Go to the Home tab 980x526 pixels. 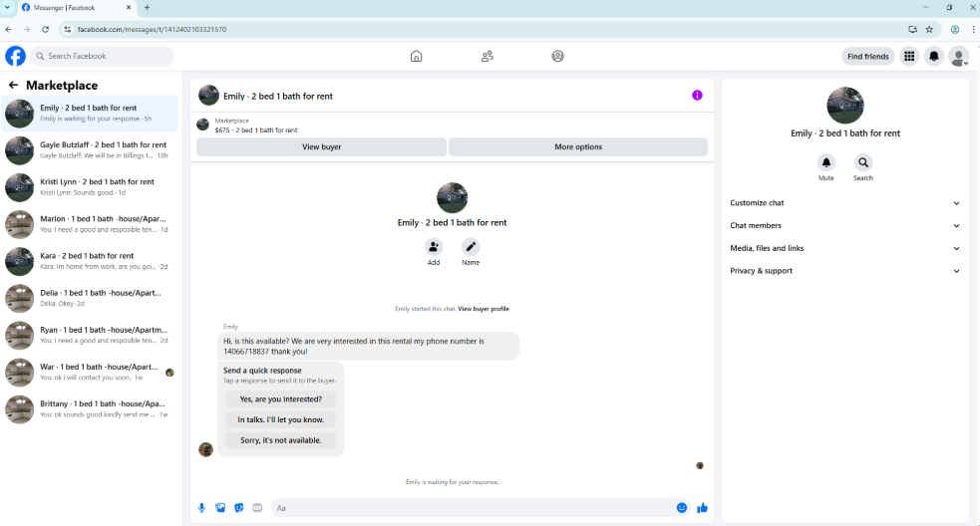point(417,56)
